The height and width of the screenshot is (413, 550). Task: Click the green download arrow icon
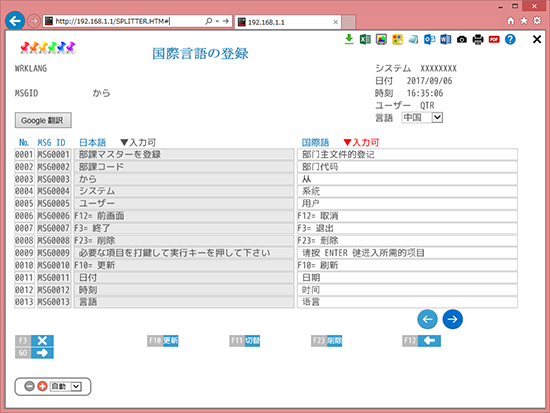pyautogui.click(x=349, y=39)
